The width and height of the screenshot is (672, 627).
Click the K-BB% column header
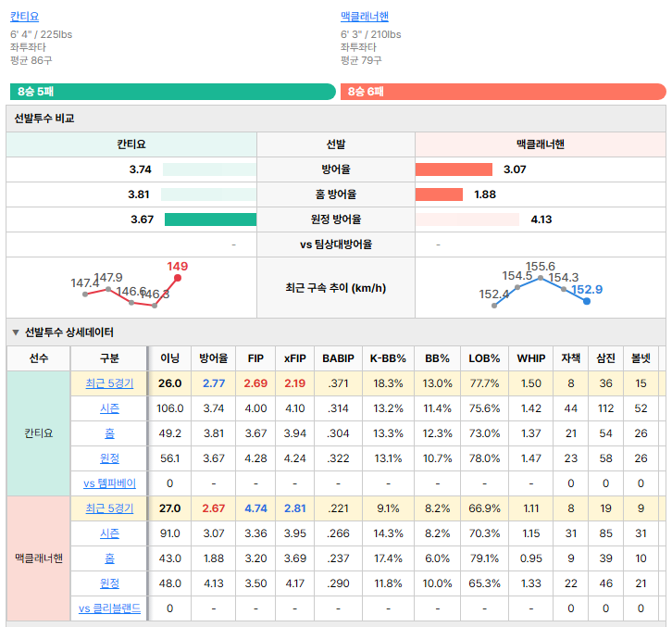pos(388,358)
